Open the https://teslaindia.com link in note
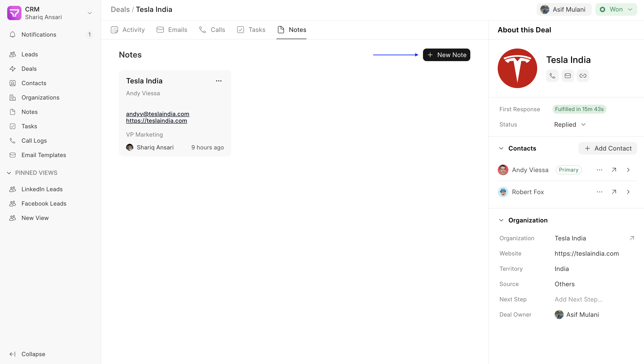 tap(156, 121)
